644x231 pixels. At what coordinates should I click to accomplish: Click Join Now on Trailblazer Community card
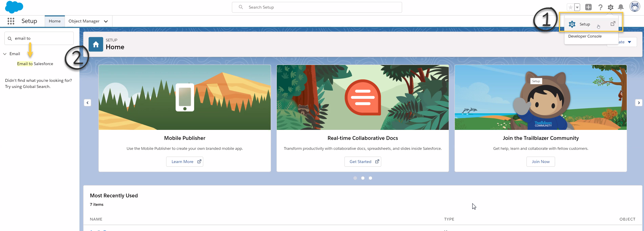click(x=541, y=162)
